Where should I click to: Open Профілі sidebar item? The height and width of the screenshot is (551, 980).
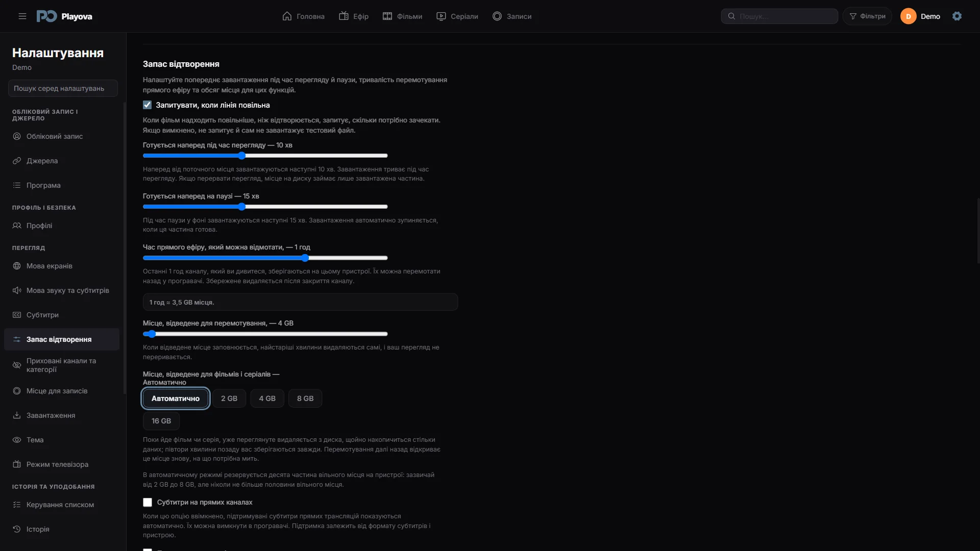[x=62, y=226]
